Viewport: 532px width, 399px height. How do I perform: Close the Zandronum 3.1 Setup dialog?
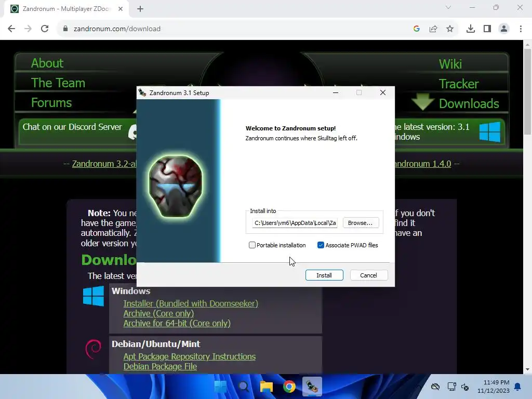(x=383, y=92)
